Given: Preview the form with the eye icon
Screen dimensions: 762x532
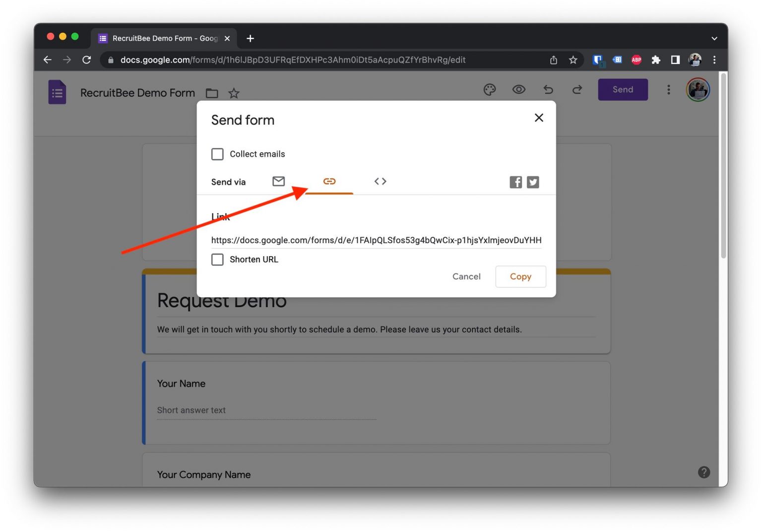Looking at the screenshot, I should click(x=518, y=90).
